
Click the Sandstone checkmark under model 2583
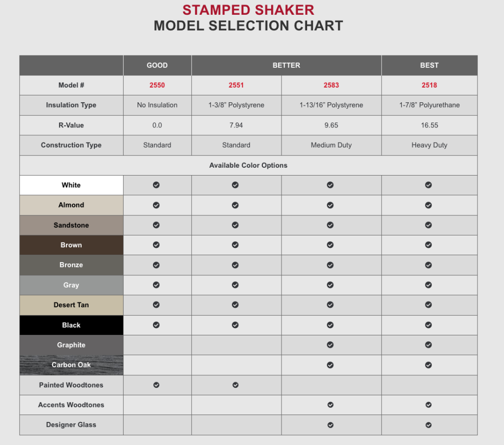click(x=330, y=225)
